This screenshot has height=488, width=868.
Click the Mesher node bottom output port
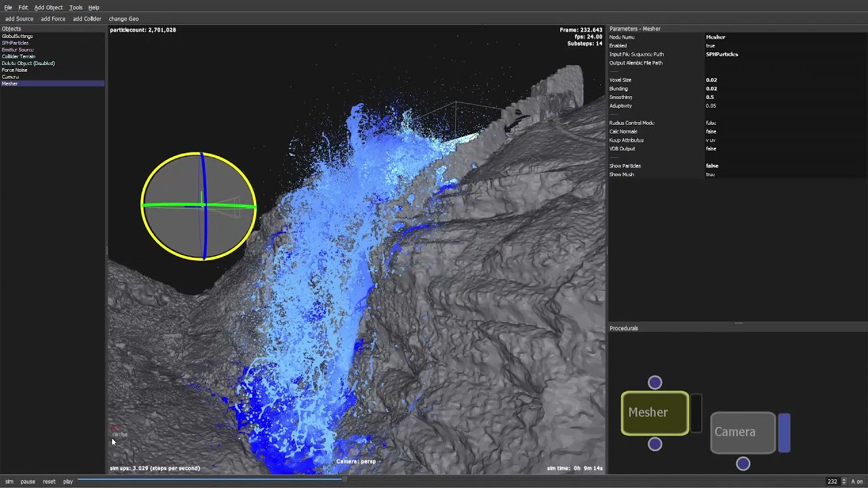pyautogui.click(x=654, y=444)
